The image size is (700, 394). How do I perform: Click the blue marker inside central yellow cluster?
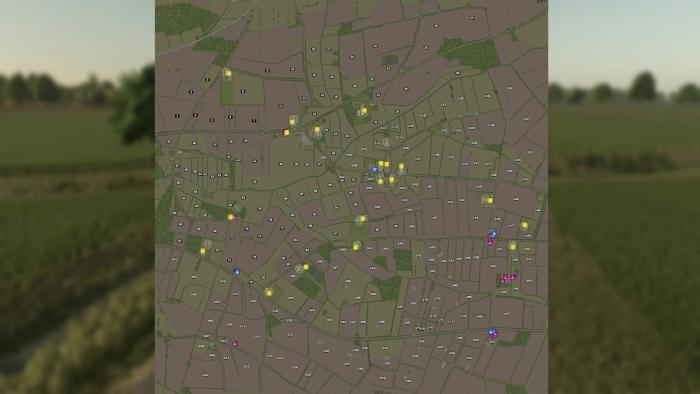pos(375,170)
